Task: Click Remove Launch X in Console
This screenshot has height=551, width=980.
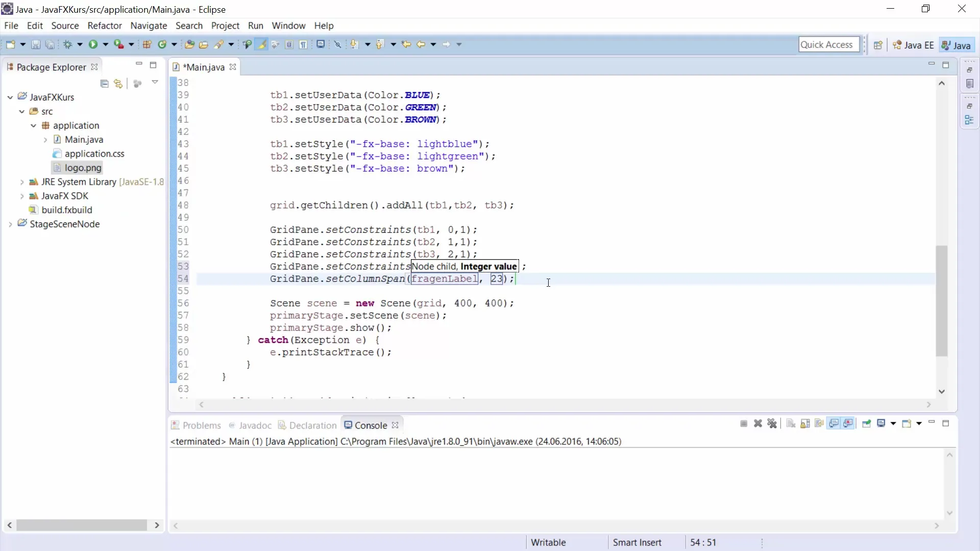Action: tap(758, 423)
